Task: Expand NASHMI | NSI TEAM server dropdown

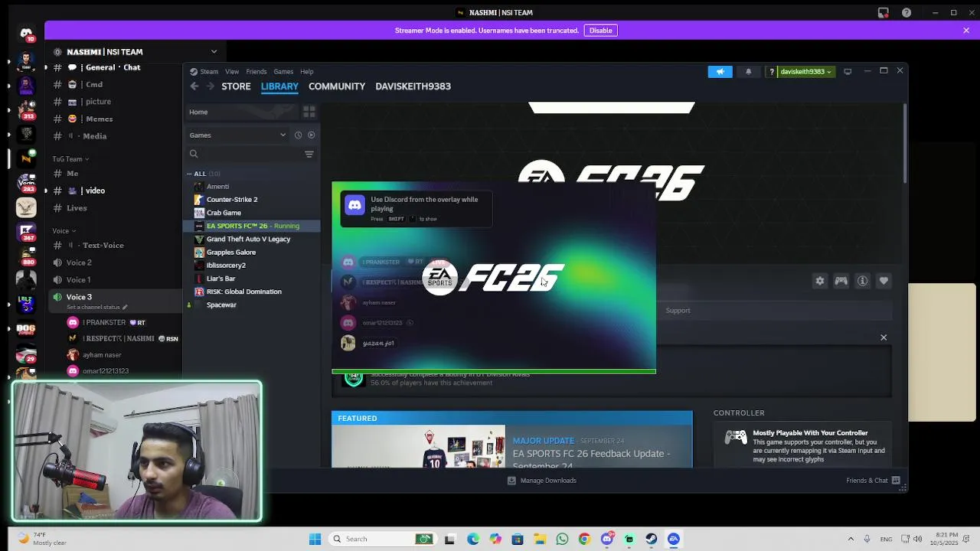Action: coord(214,51)
